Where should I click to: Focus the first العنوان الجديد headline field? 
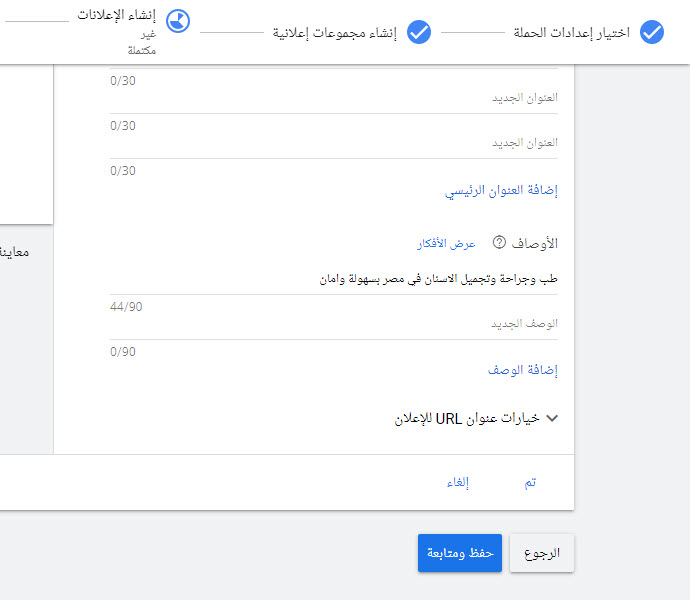pos(334,98)
